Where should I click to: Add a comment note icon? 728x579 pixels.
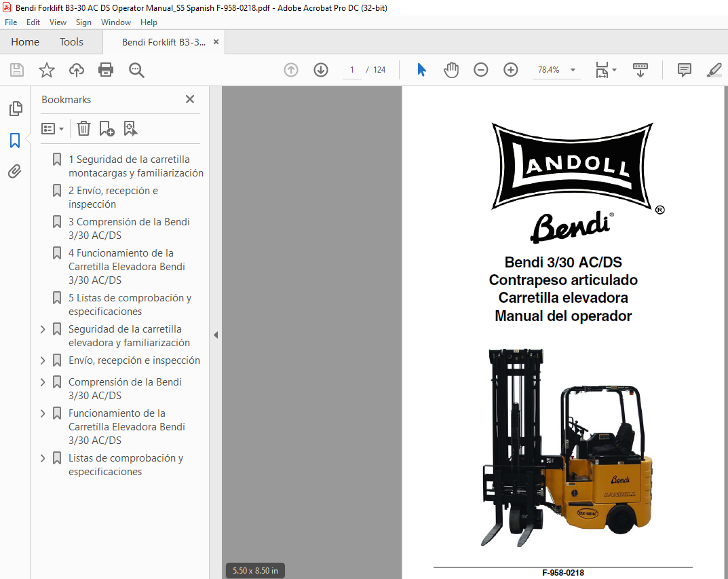(x=685, y=70)
